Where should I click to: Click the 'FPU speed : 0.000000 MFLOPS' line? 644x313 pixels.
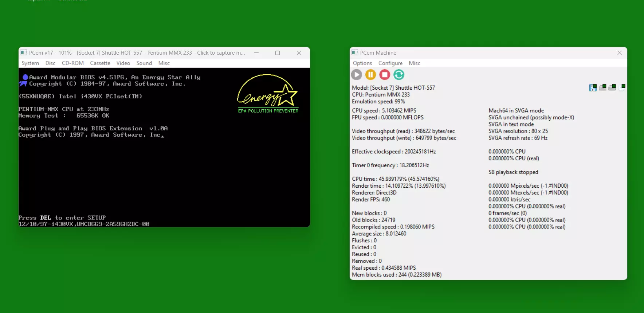pos(388,117)
